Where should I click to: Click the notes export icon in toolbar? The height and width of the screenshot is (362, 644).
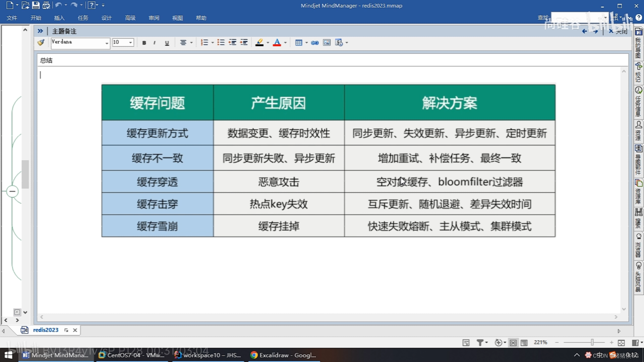339,43
